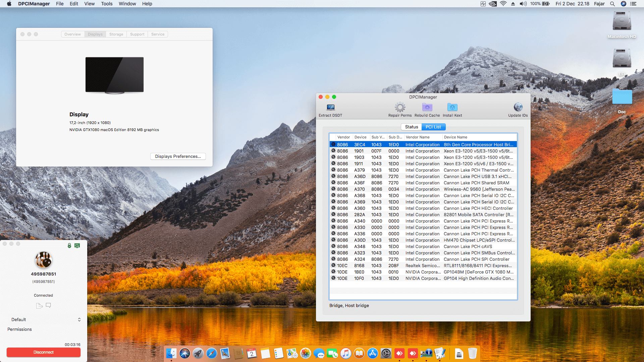644x362 pixels.
Task: Open the chat icon in AnyDesk panel
Action: click(x=48, y=305)
